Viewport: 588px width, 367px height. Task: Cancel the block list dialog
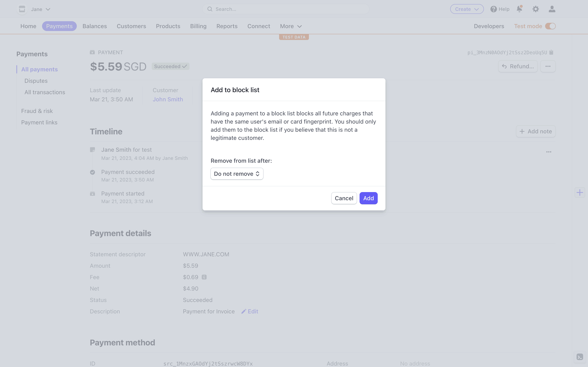(x=344, y=198)
